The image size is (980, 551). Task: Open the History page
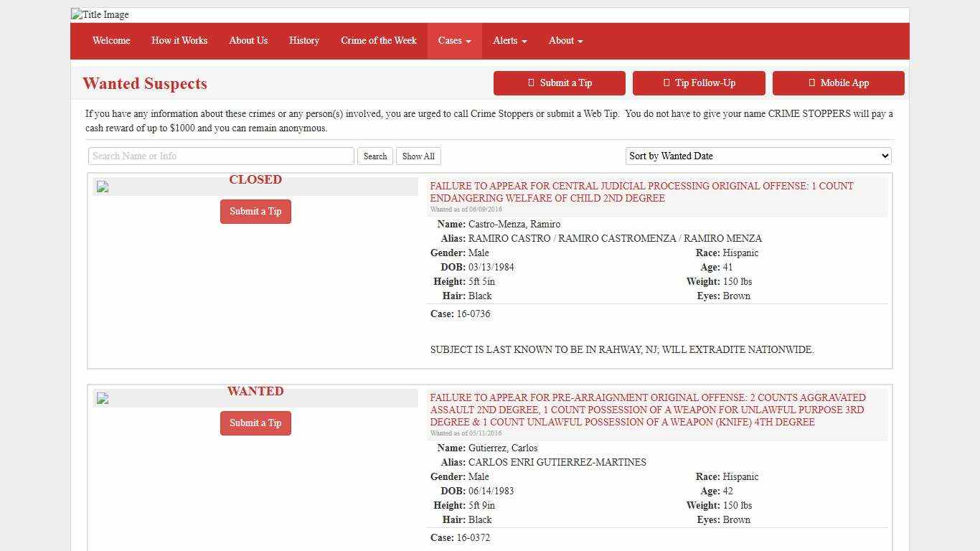(x=304, y=41)
